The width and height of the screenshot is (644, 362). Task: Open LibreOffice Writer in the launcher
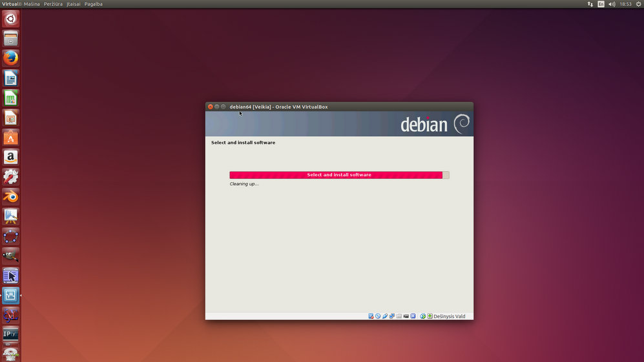click(x=10, y=78)
